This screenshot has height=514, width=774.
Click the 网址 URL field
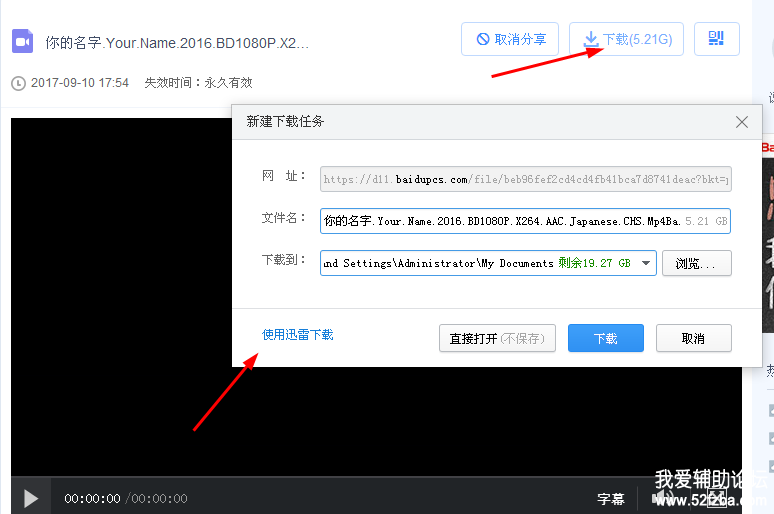[526, 179]
